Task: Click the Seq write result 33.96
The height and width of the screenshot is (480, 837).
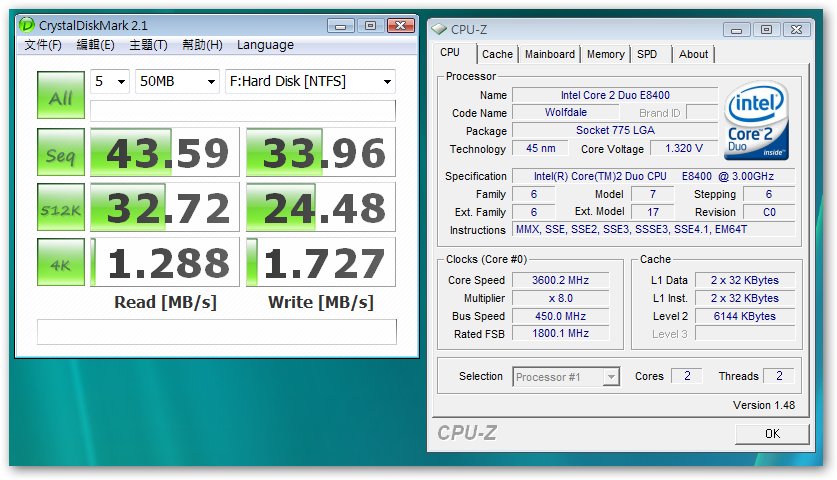Action: click(321, 152)
